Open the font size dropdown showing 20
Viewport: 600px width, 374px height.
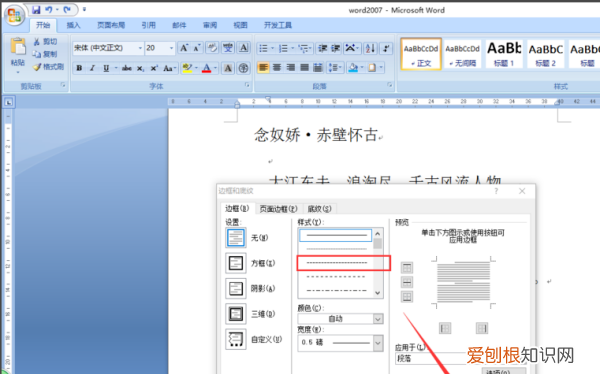tap(171, 48)
